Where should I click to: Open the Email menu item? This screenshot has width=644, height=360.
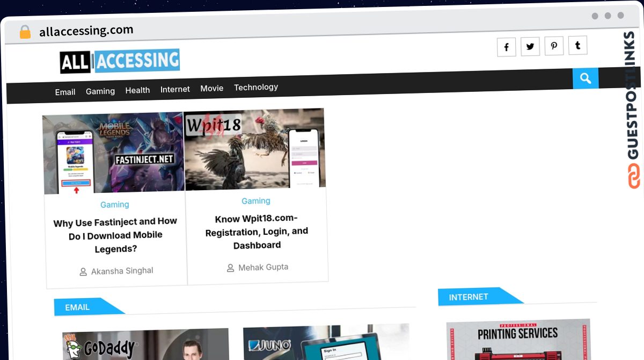click(x=65, y=92)
